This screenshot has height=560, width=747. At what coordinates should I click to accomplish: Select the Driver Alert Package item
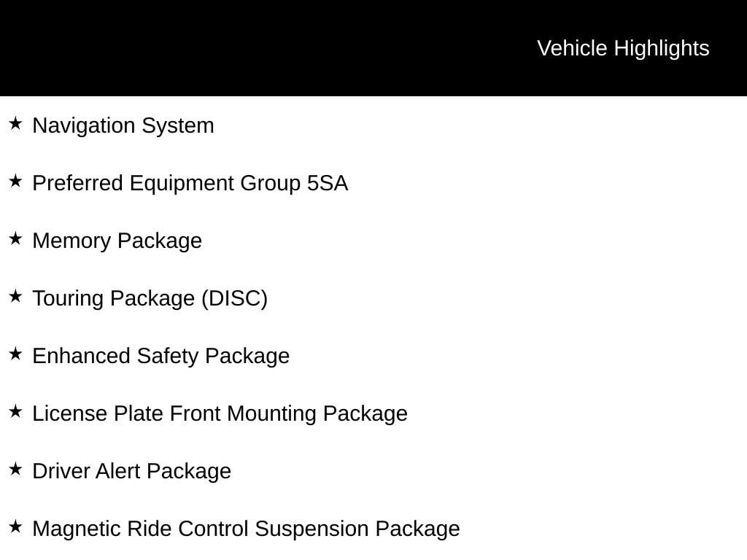(x=132, y=472)
